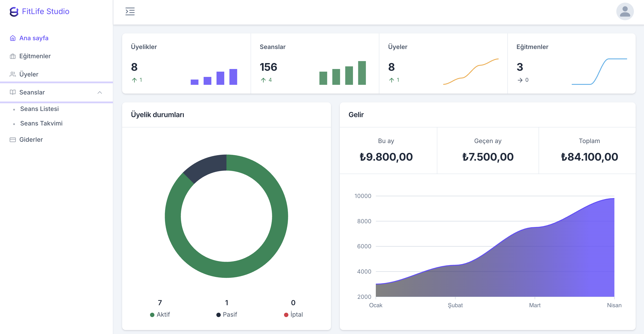Image resolution: width=644 pixels, height=334 pixels.
Task: Toggle the Aktif legend in Üyelik durumları chart
Action: coord(160,314)
